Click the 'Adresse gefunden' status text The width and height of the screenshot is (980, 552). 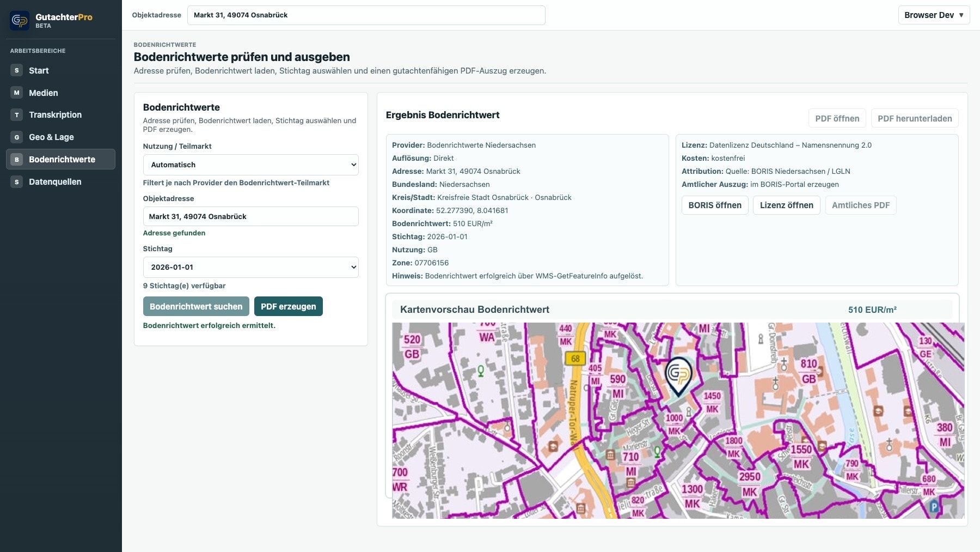tap(174, 233)
